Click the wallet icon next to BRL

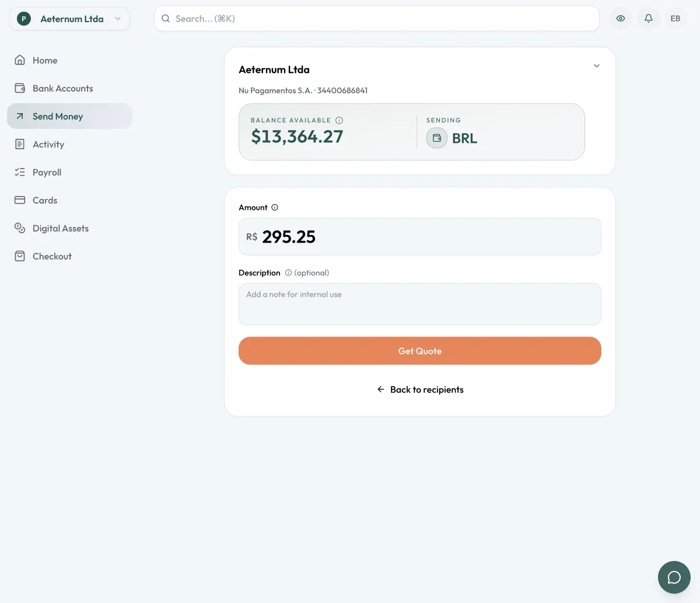point(437,138)
